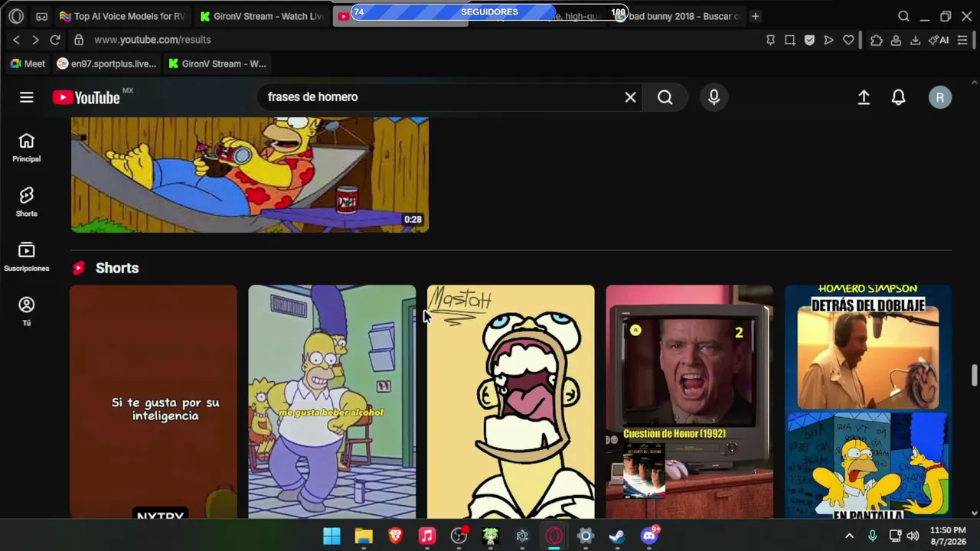Submit the search with the magnifier button
The height and width of the screenshot is (551, 980).
coord(665,97)
